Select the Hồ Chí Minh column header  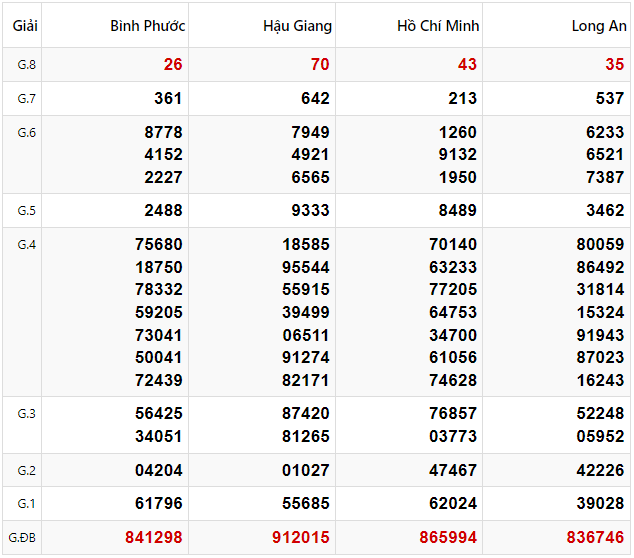(438, 26)
